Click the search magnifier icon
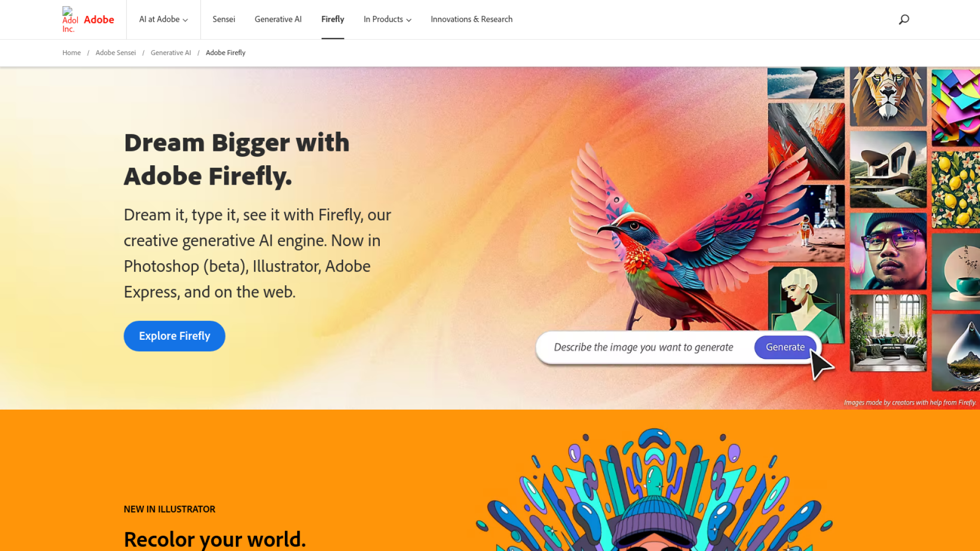This screenshot has width=980, height=551. point(904,19)
